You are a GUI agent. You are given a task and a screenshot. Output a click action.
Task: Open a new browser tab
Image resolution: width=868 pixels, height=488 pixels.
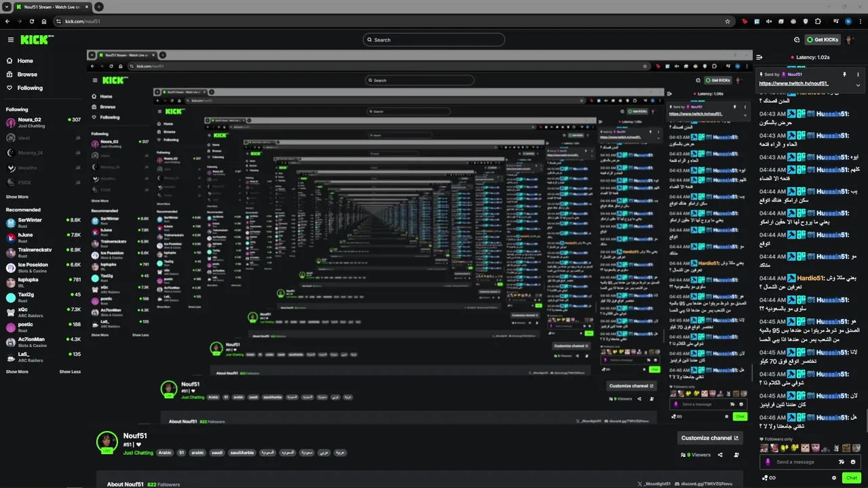click(x=99, y=7)
